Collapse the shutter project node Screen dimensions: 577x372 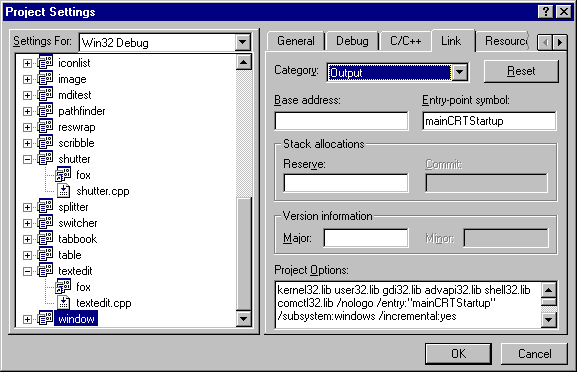point(27,159)
